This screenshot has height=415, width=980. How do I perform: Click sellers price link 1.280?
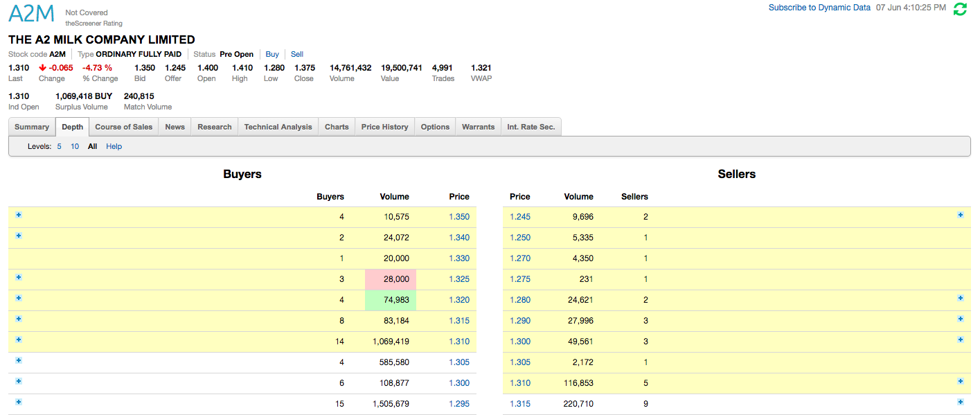point(520,300)
